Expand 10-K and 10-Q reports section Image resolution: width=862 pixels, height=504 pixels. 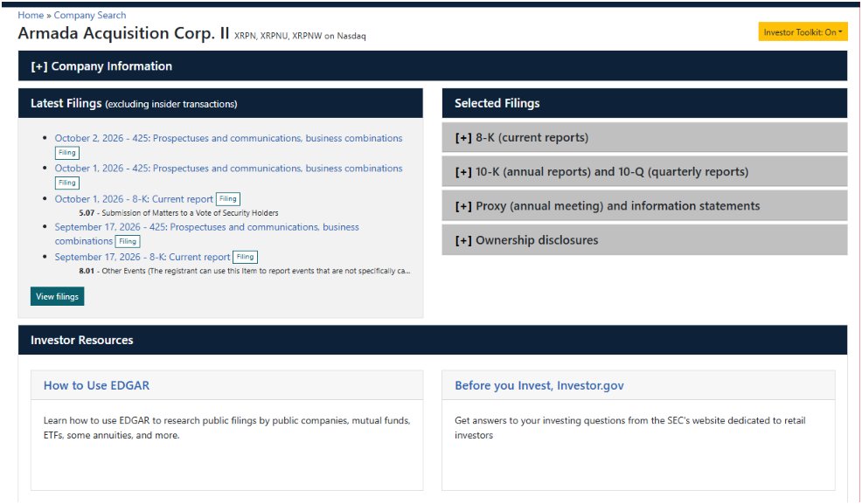[644, 172]
